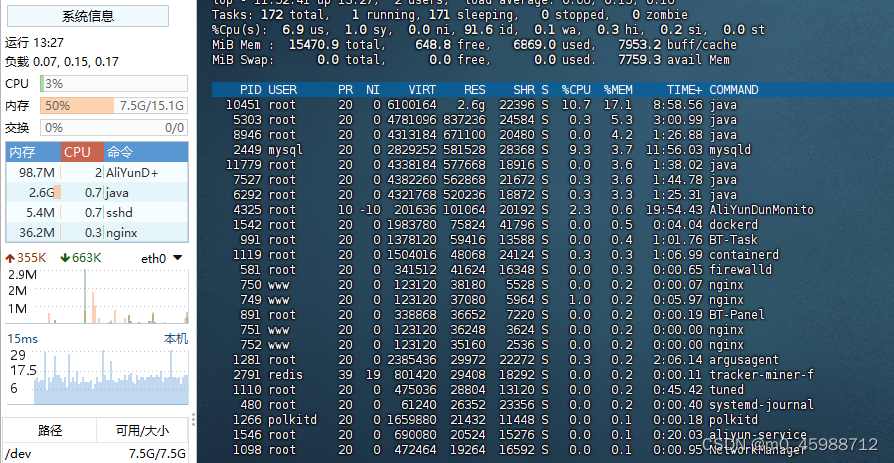Click the 内存 50% usage bar
The image size is (894, 463).
[x=113, y=105]
